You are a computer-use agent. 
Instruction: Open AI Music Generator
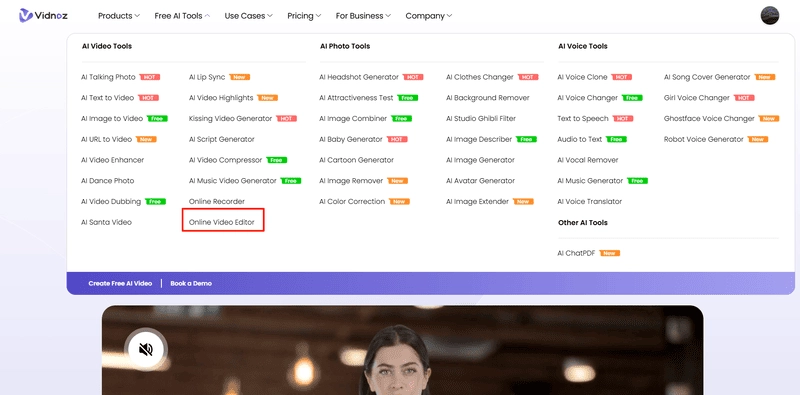click(590, 181)
